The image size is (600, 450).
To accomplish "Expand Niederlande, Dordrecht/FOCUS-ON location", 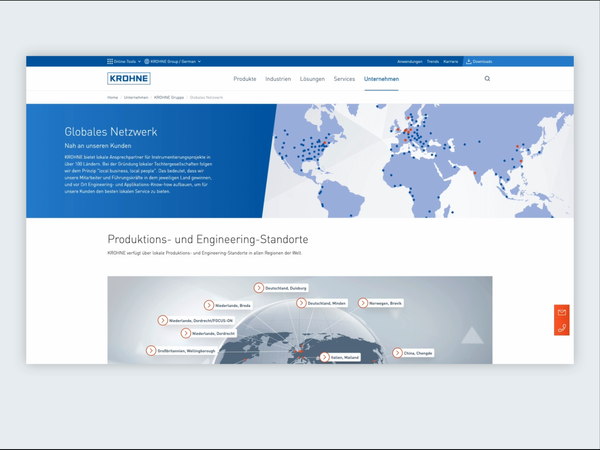I will pyautogui.click(x=196, y=320).
